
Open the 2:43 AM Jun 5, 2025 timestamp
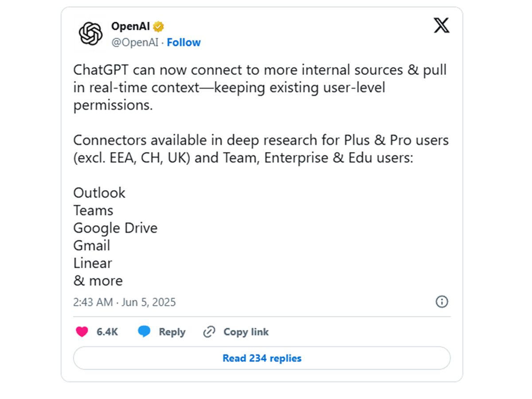click(125, 302)
